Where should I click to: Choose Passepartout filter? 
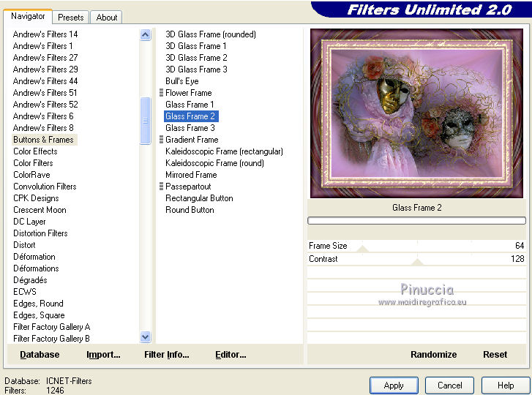pyautogui.click(x=188, y=186)
